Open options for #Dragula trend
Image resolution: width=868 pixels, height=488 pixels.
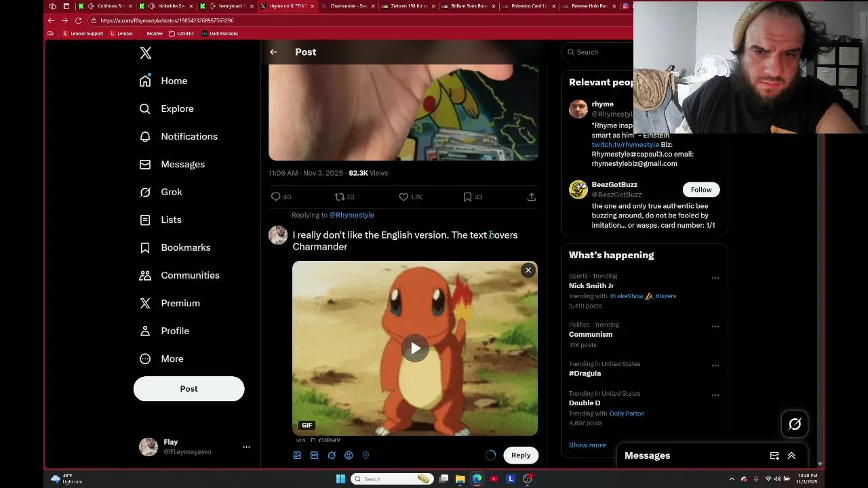[715, 365]
